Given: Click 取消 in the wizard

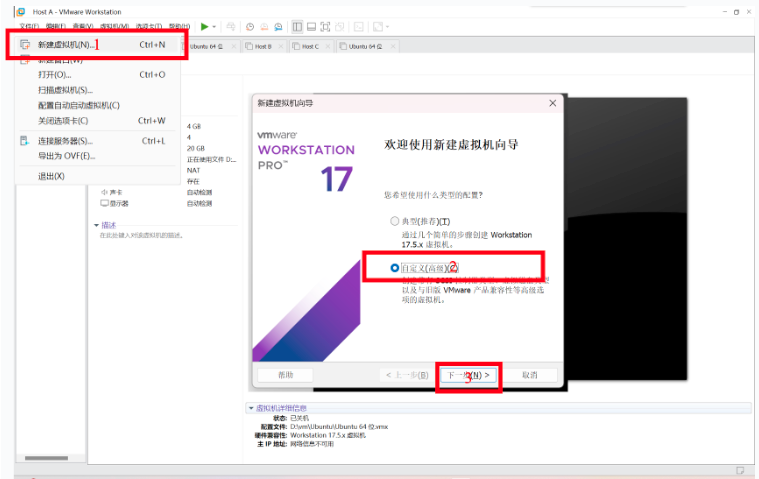Looking at the screenshot, I should pyautogui.click(x=530, y=375).
